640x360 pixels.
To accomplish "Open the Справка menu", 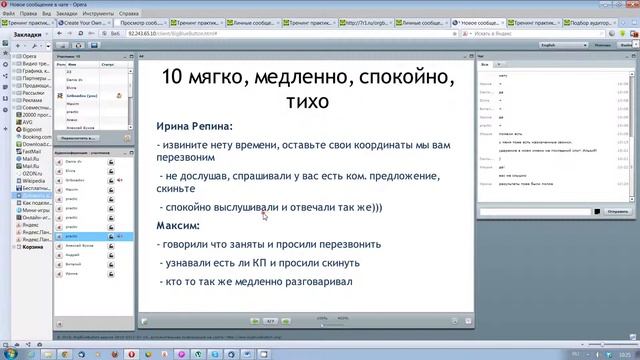I will tap(129, 13).
